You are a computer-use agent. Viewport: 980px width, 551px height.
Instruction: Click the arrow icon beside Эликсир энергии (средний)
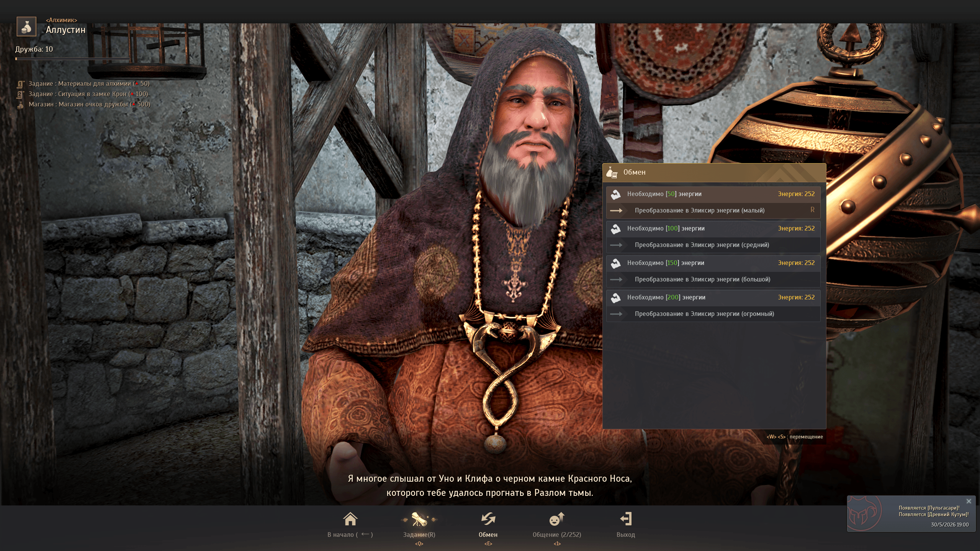[616, 245]
